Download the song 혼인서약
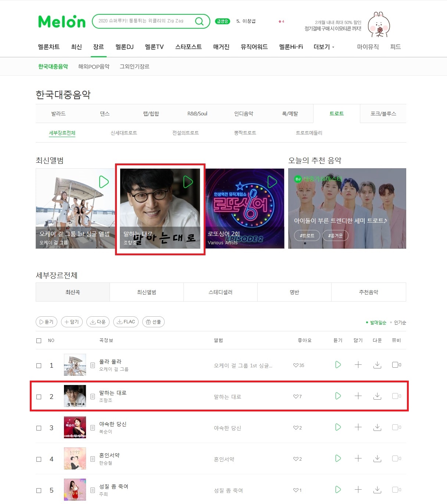 377,458
